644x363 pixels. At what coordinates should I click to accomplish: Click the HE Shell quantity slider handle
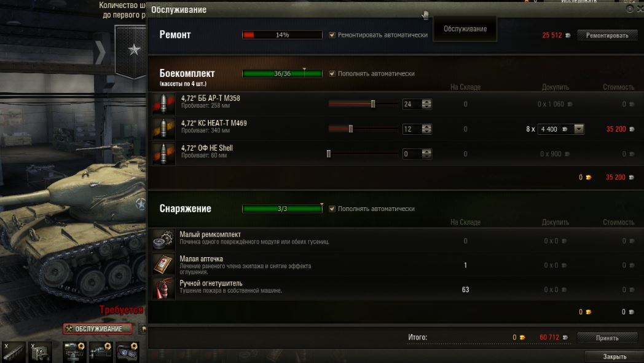[329, 154]
